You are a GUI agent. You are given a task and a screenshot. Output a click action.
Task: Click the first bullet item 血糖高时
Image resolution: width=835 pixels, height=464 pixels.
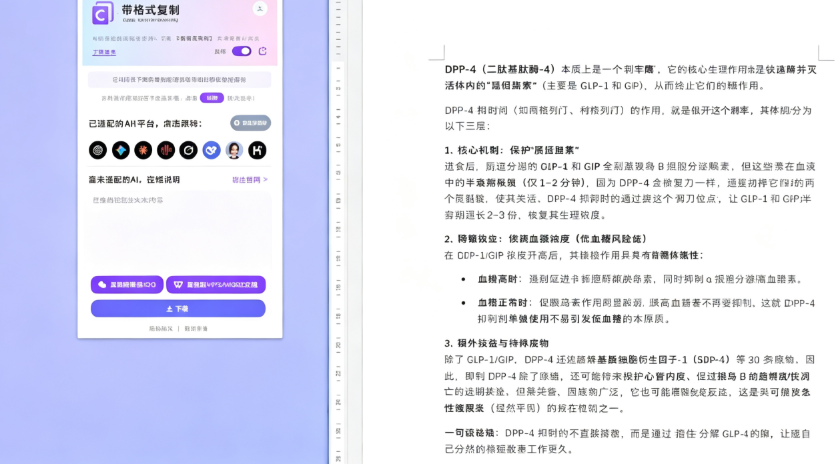640,279
